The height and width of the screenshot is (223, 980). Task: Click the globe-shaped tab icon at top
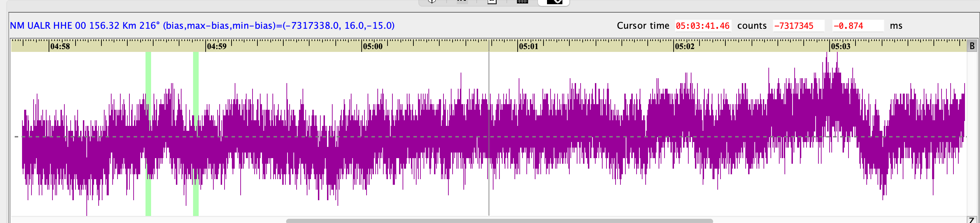point(432,1)
